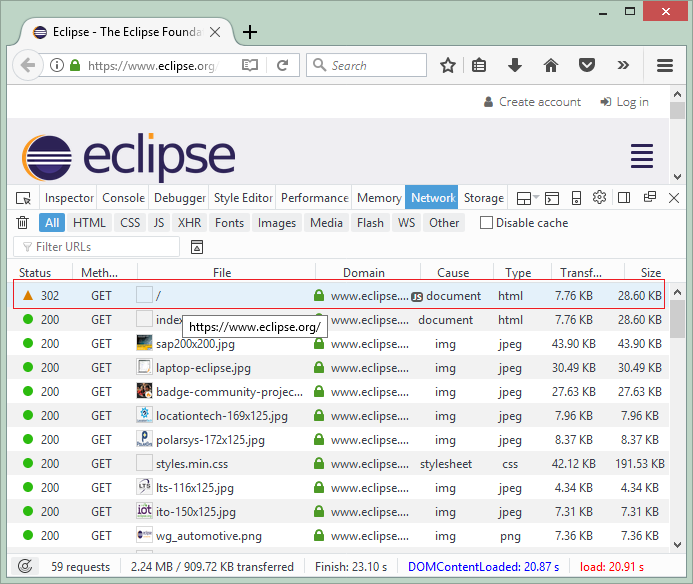Switch to Console tab

pyautogui.click(x=123, y=198)
